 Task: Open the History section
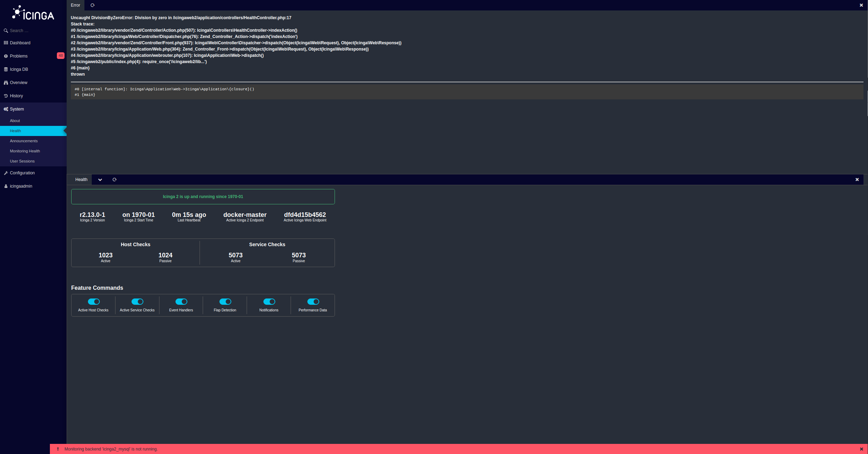click(x=16, y=96)
